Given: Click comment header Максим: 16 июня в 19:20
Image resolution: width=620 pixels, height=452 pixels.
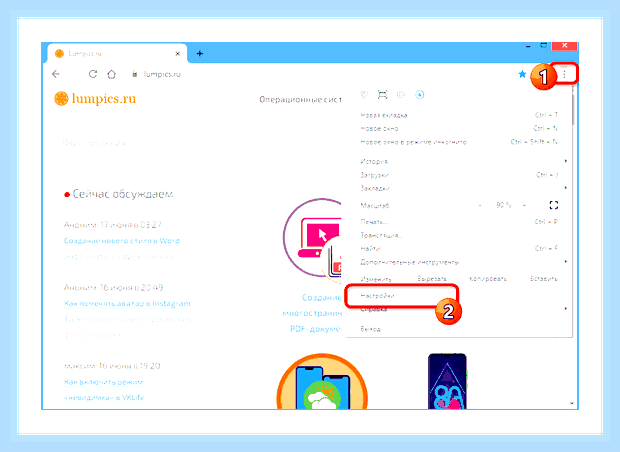Looking at the screenshot, I should (112, 366).
